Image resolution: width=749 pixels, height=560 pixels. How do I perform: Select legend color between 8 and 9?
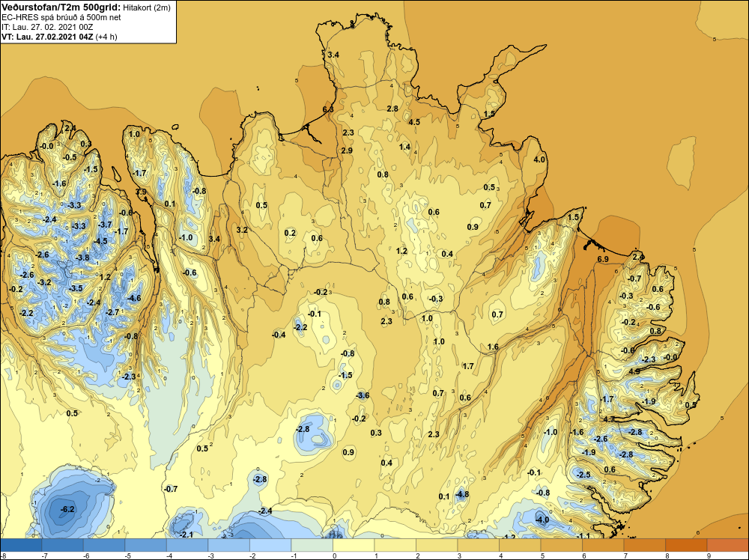click(x=686, y=545)
